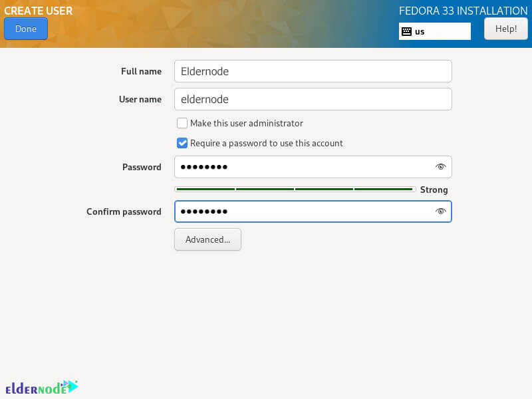Open the Advanced... user settings
This screenshot has width=532, height=399.
pyautogui.click(x=207, y=239)
